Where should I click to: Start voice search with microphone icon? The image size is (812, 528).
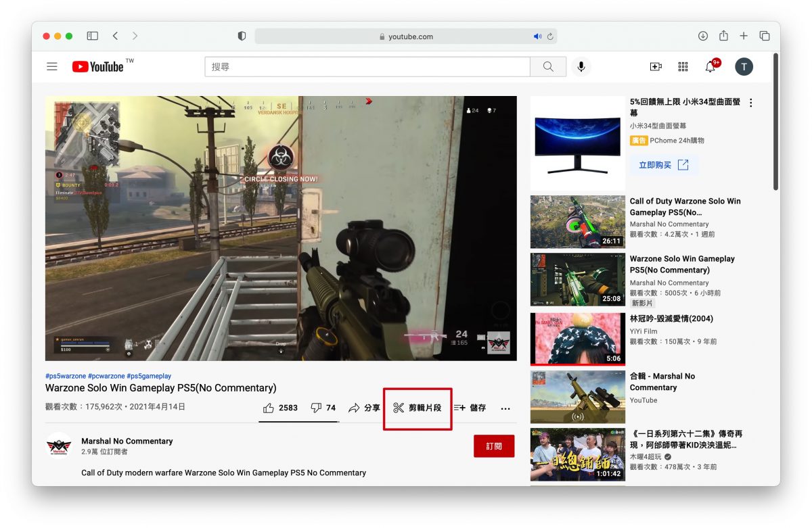pos(580,66)
